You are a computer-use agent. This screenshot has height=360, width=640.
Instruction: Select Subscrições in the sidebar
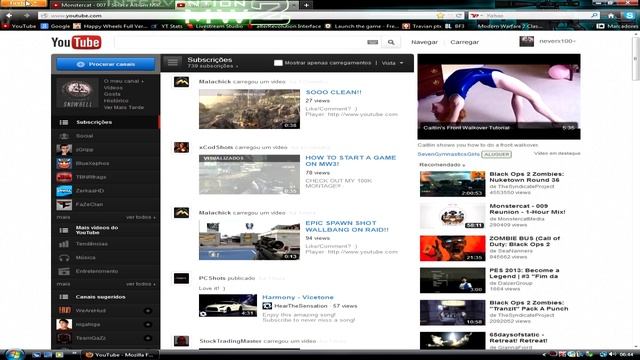(106, 122)
